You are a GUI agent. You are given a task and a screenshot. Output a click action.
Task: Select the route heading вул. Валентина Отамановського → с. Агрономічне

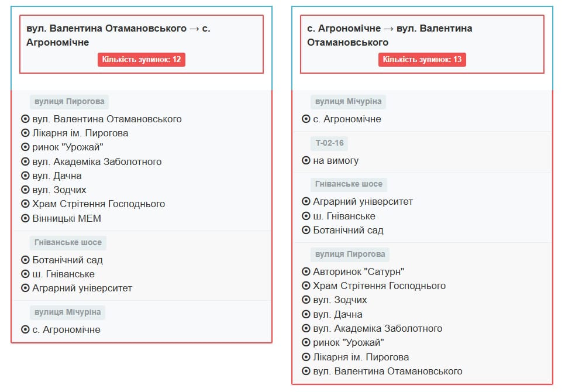coord(119,35)
